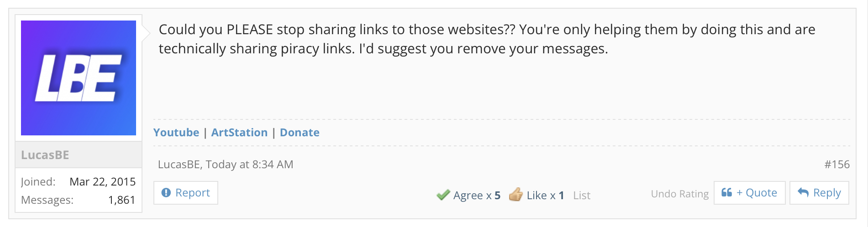The image size is (868, 227).
Task: Click Undo Rating
Action: pyautogui.click(x=679, y=194)
